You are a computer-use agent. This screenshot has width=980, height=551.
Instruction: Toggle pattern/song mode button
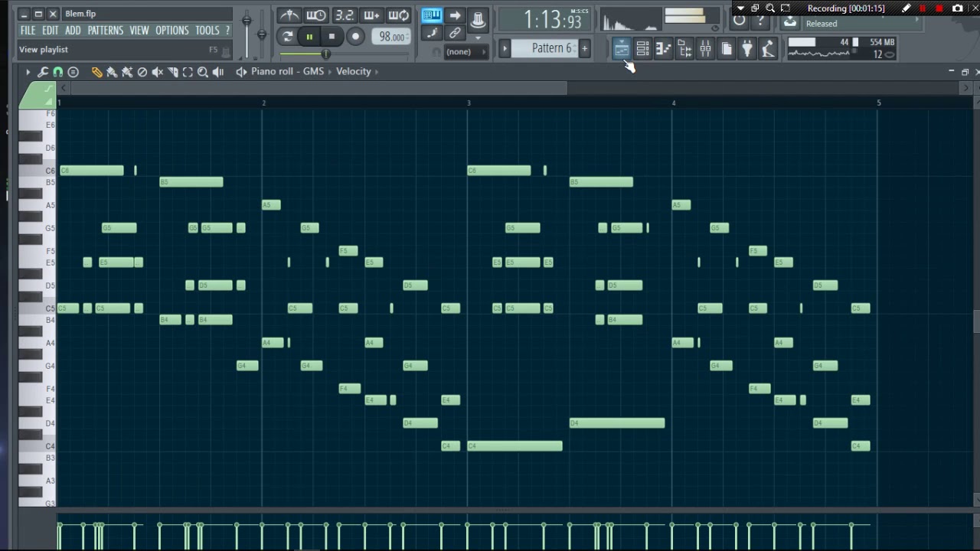pos(287,36)
